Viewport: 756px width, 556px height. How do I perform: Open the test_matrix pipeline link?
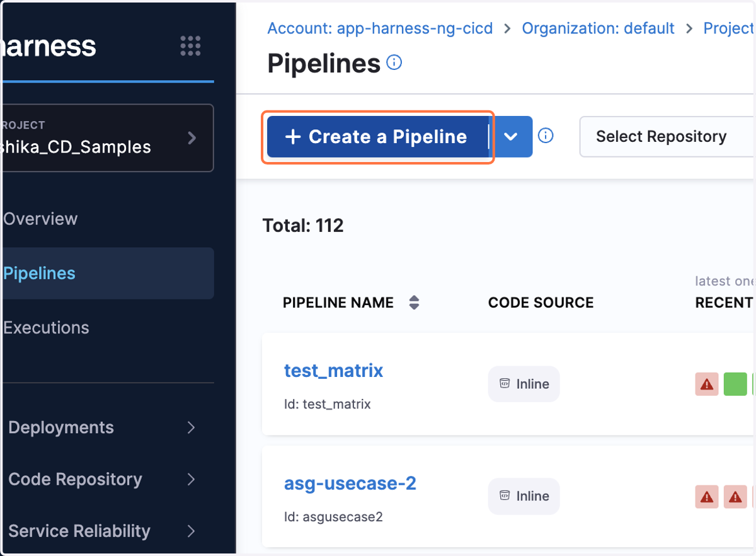[x=333, y=370]
